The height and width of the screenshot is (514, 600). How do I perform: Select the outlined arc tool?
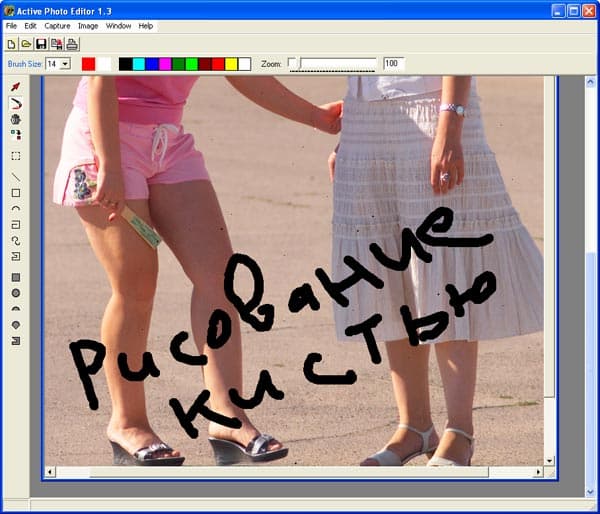click(x=16, y=209)
